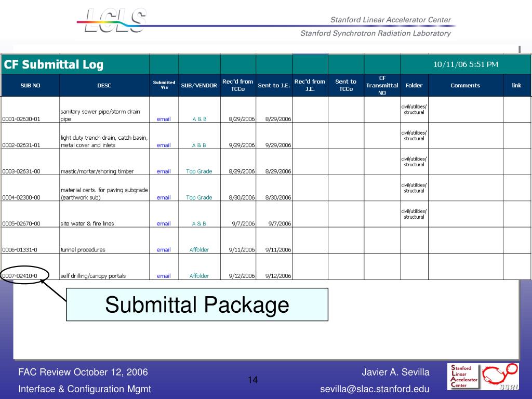Screen dimensions: 532x399
Task: Click the 10/11/06 5:51 PM timestamp cell
Action: 465,64
